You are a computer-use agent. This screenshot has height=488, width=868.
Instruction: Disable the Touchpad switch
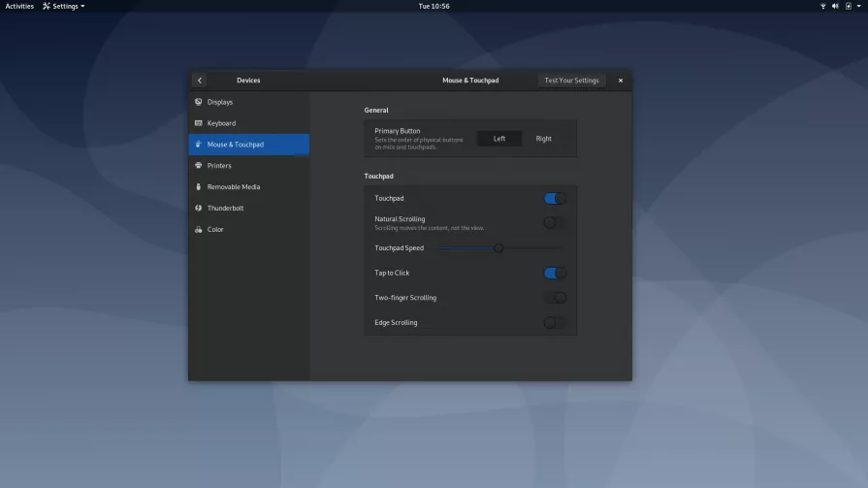pos(555,198)
